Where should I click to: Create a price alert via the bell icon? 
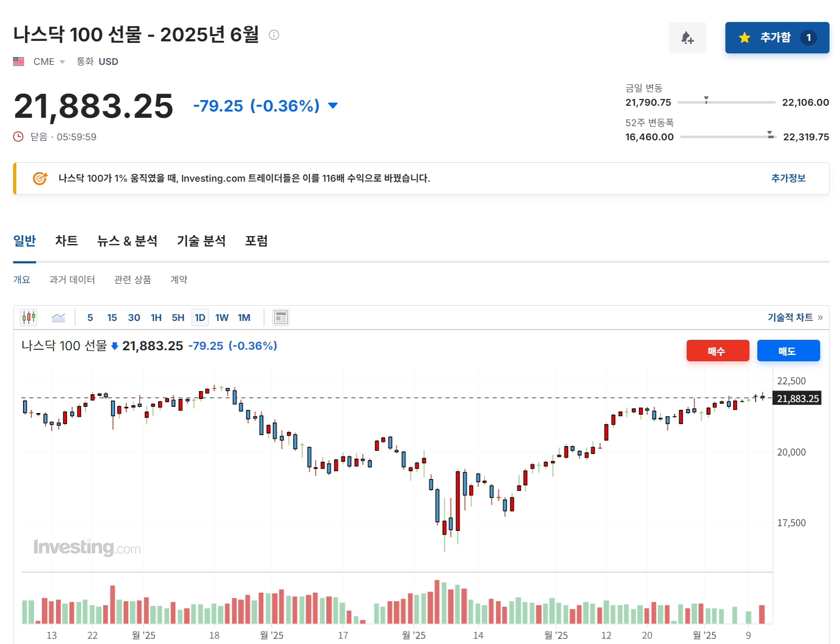tap(687, 37)
